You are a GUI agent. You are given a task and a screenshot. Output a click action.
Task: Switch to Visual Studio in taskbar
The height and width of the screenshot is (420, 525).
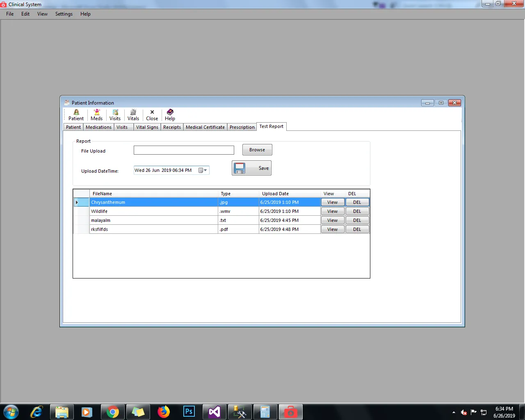pyautogui.click(x=215, y=412)
